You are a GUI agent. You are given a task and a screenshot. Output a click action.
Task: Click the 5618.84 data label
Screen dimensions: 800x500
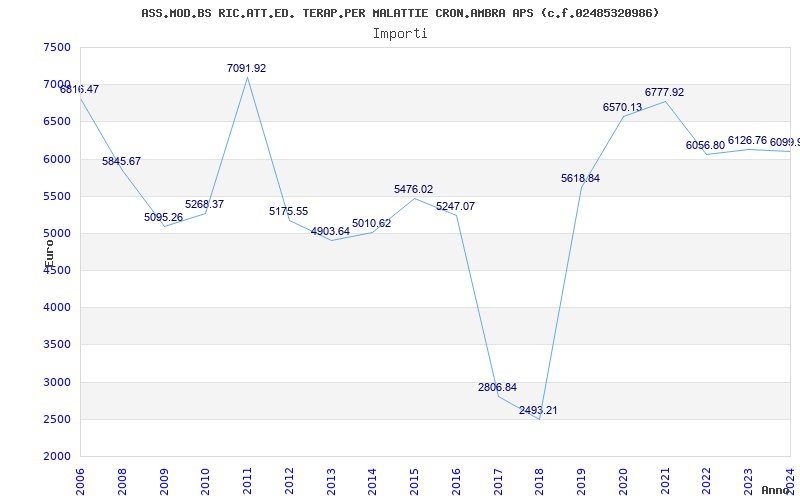(581, 179)
